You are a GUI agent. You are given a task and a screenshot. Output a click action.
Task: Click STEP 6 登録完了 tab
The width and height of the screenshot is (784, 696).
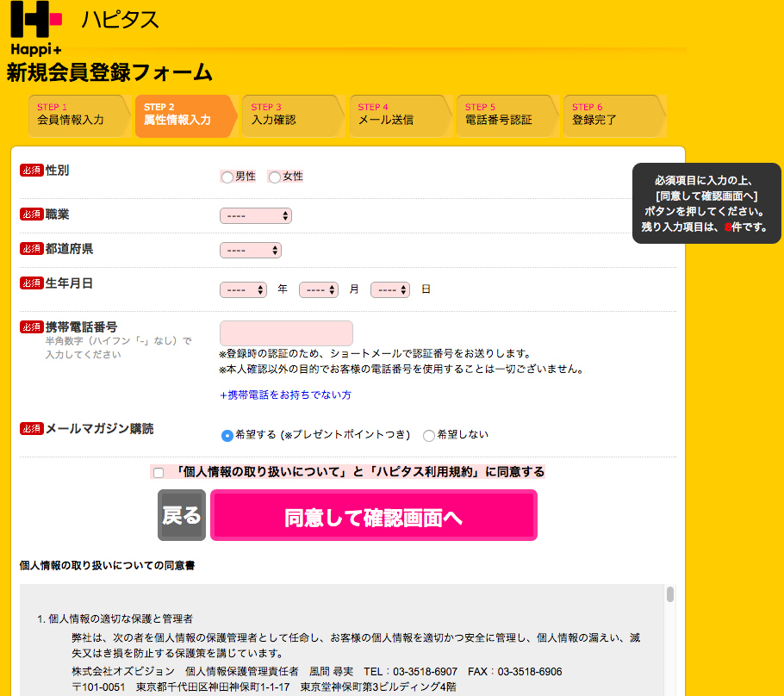pos(614,116)
